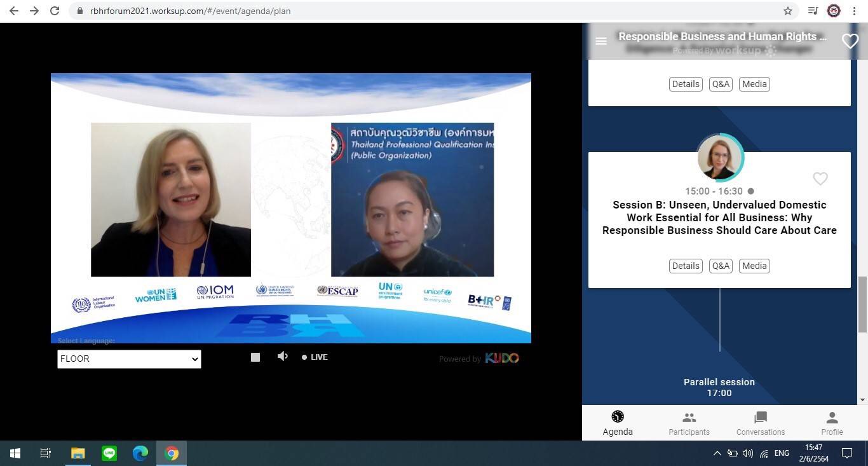Switch to the Conversations tab
This screenshot has height=466, width=868.
pos(761,423)
